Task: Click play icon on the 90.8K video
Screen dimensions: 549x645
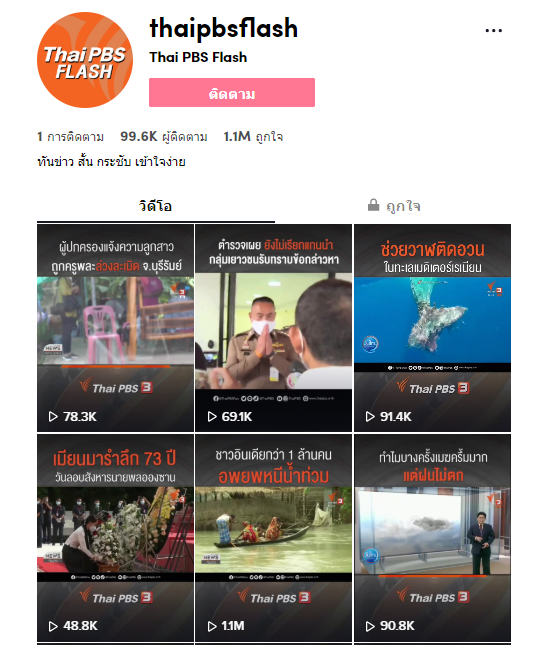Action: point(370,626)
